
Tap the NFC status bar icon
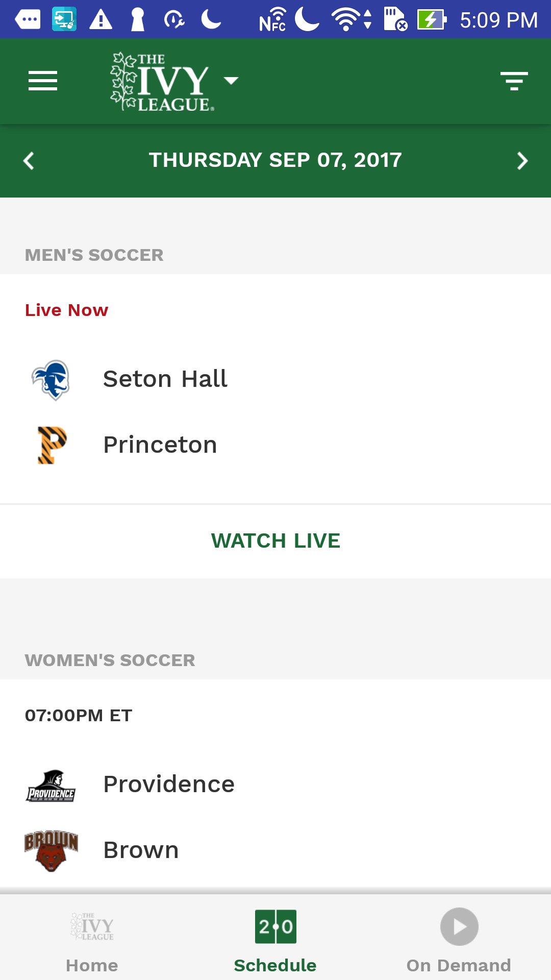pos(272,20)
